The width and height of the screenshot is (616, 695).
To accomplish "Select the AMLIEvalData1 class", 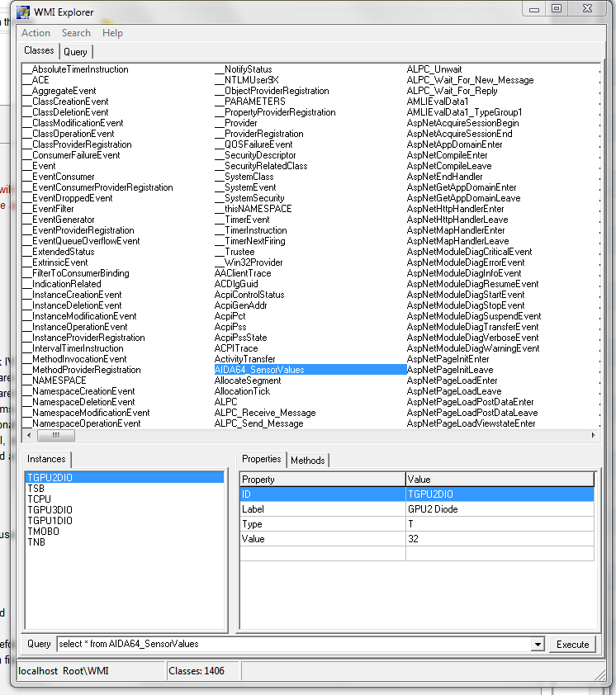I will (438, 101).
